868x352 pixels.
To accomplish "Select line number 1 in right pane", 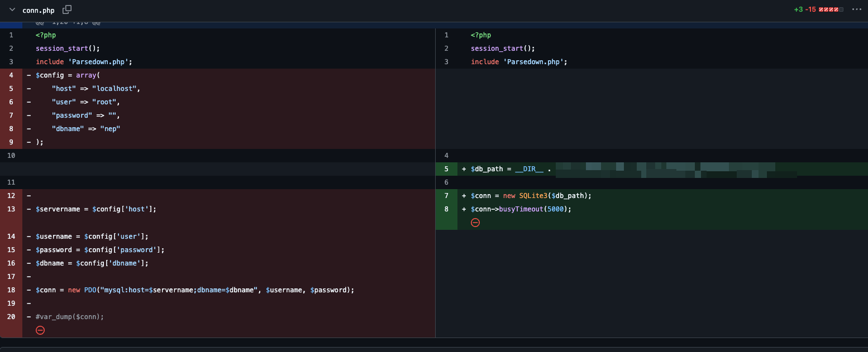I will 446,35.
